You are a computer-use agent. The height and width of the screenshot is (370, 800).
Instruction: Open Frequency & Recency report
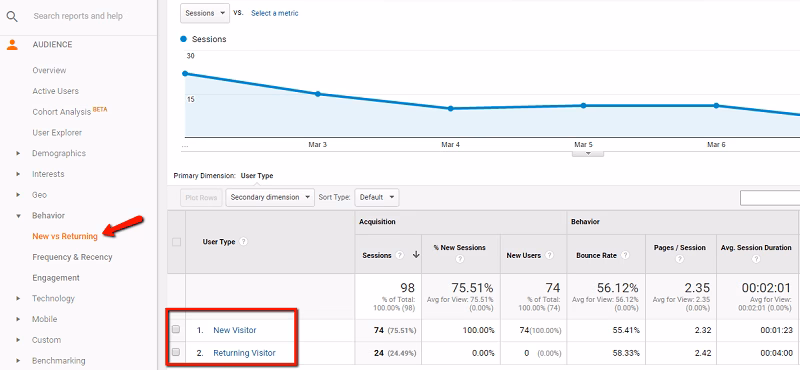(72, 257)
